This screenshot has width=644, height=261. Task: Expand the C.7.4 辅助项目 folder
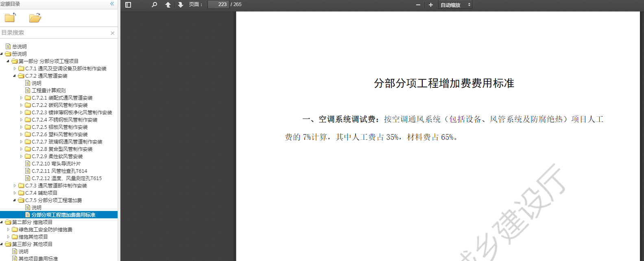pos(15,193)
